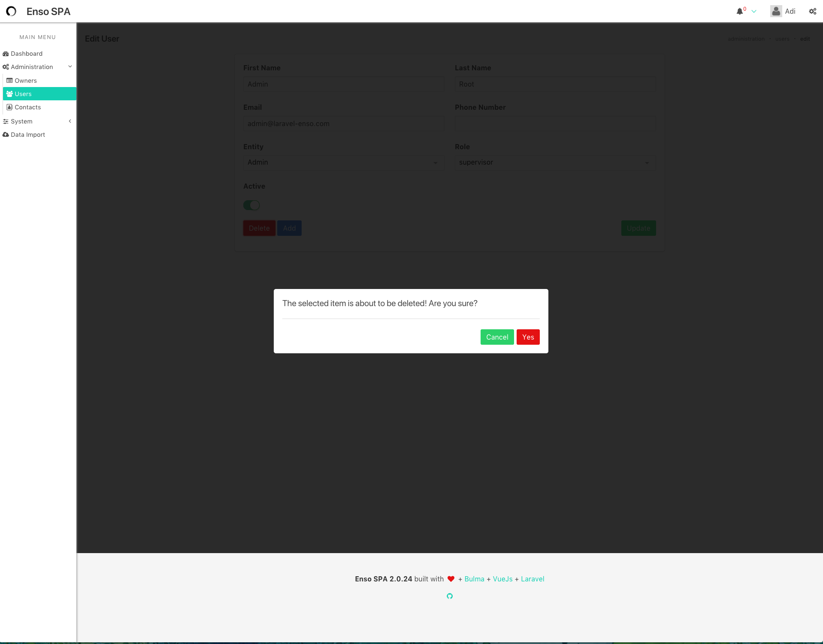The image size is (823, 644).
Task: Click the heart icon in the footer
Action: (451, 579)
